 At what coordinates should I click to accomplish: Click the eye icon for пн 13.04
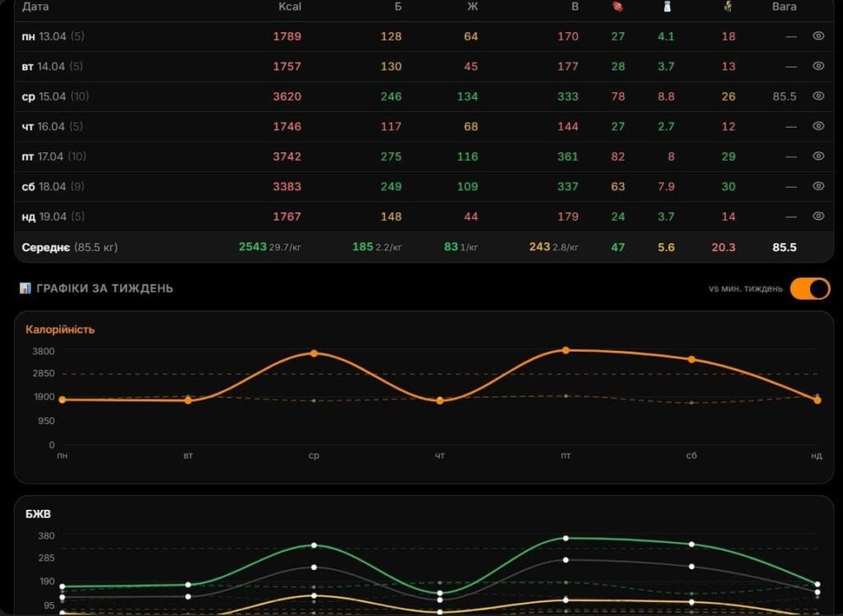coord(818,36)
